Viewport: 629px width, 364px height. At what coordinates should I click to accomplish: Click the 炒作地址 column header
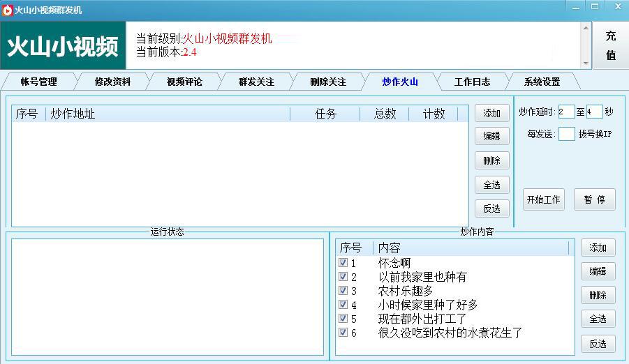coord(168,114)
